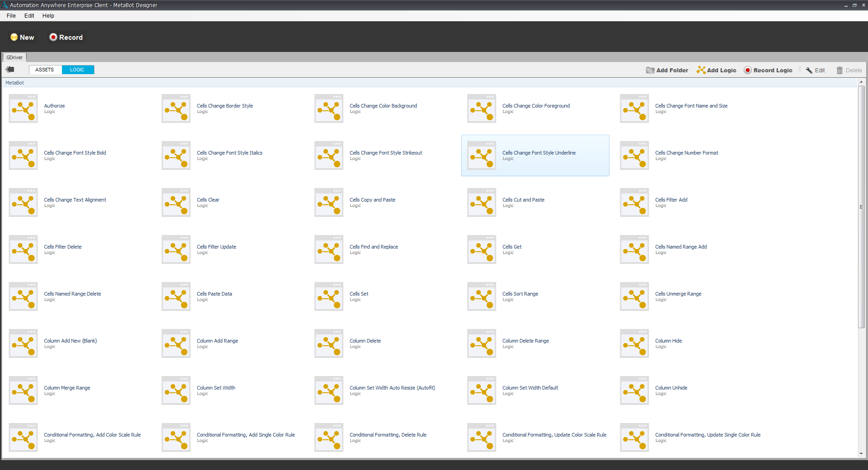The width and height of the screenshot is (868, 470).
Task: Select the Cells Change Number Format icon
Action: coord(634,155)
